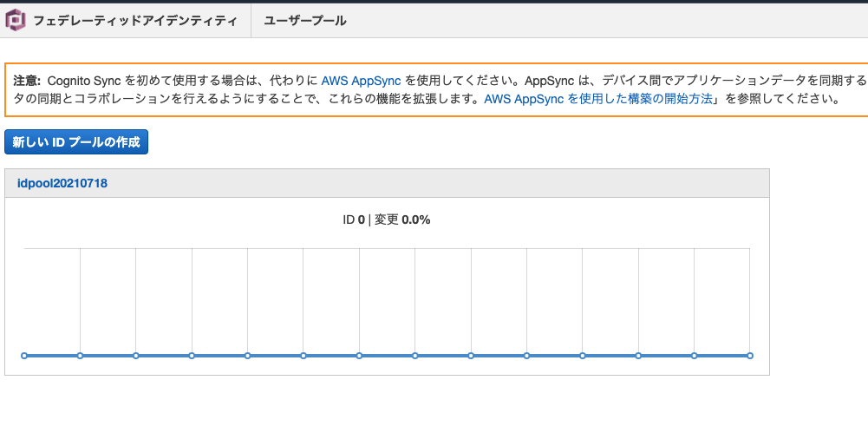This screenshot has height=426, width=868.
Task: Click the first data point on the chart
Action: point(24,356)
